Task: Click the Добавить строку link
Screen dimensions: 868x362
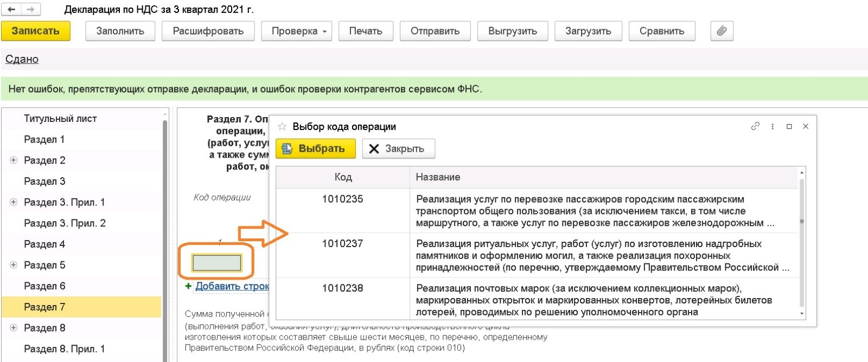Action: (232, 286)
